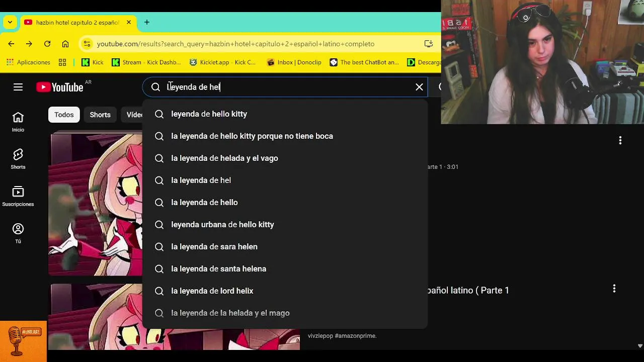This screenshot has height=362, width=644.
Task: Select the Shorts filter chip
Action: pyautogui.click(x=100, y=115)
